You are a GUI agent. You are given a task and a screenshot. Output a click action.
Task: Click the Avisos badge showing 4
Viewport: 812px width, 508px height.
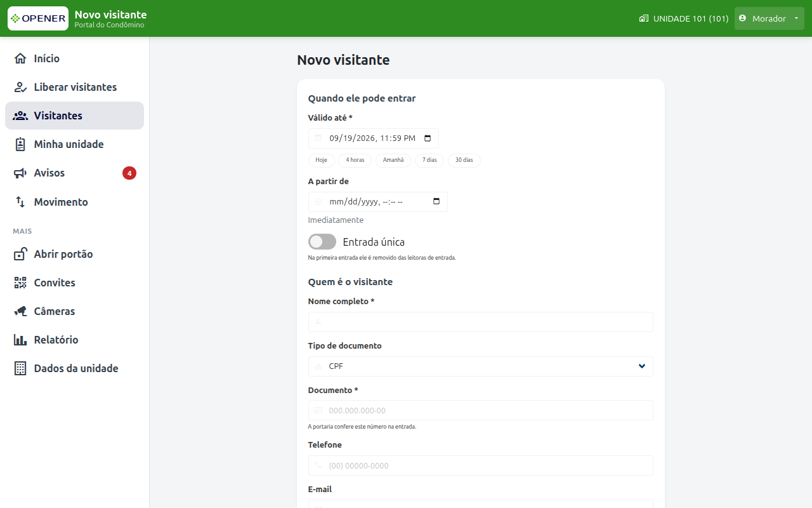tap(129, 173)
